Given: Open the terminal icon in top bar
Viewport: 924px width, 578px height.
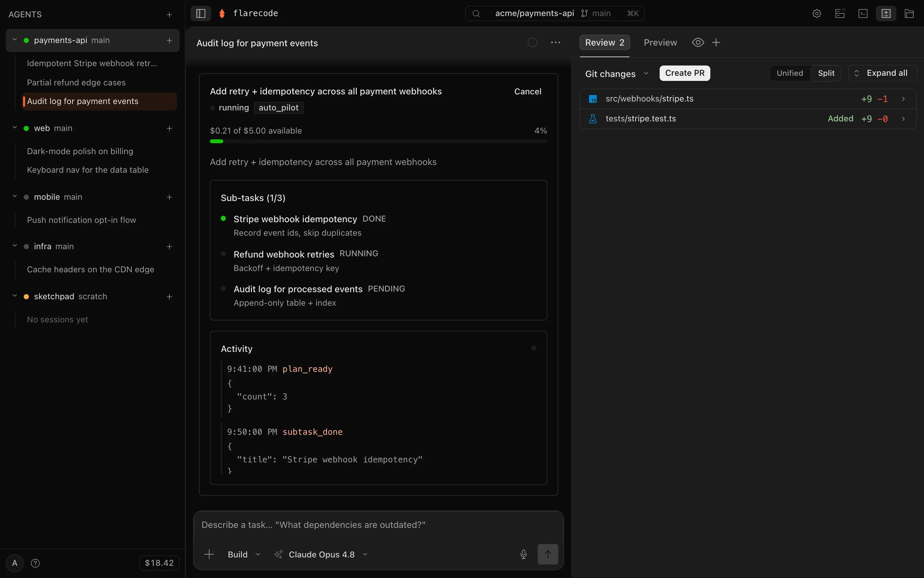Looking at the screenshot, I should click(863, 13).
